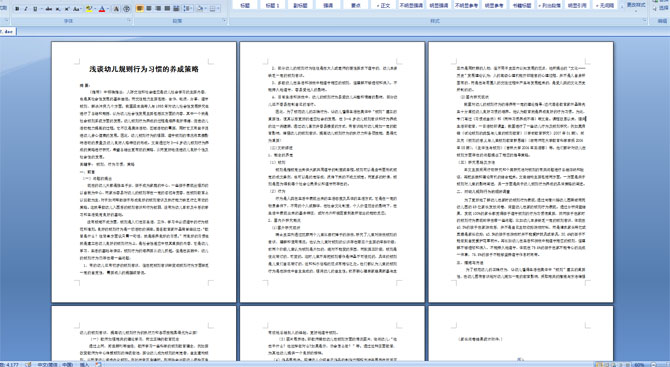Click the red font color button
This screenshot has height=367, width=670.
102,9
